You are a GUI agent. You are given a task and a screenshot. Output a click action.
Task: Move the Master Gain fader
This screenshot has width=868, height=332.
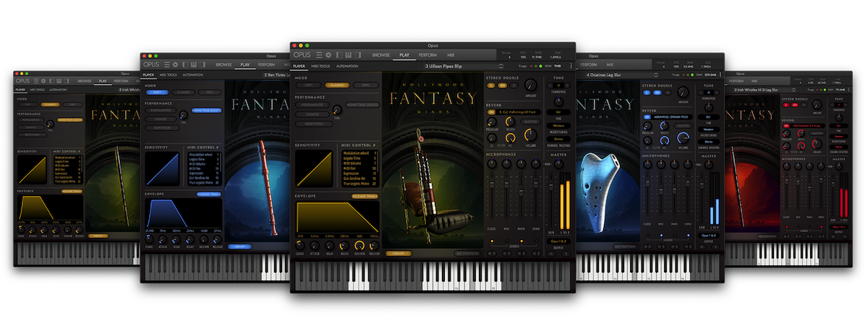[551, 186]
